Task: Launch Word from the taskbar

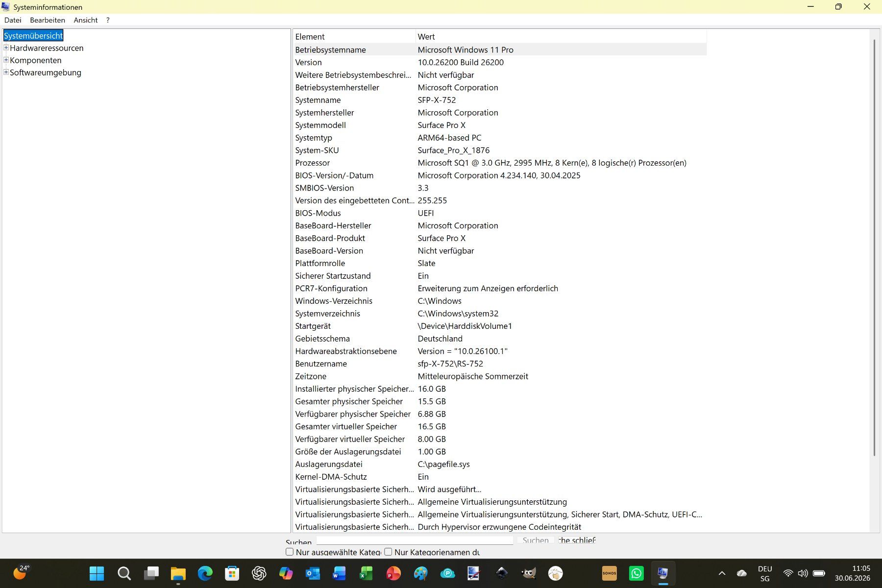Action: click(339, 573)
